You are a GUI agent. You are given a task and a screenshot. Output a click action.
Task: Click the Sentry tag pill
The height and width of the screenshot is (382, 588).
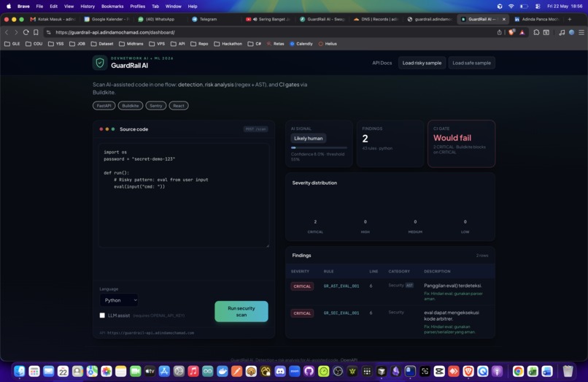[x=155, y=106]
